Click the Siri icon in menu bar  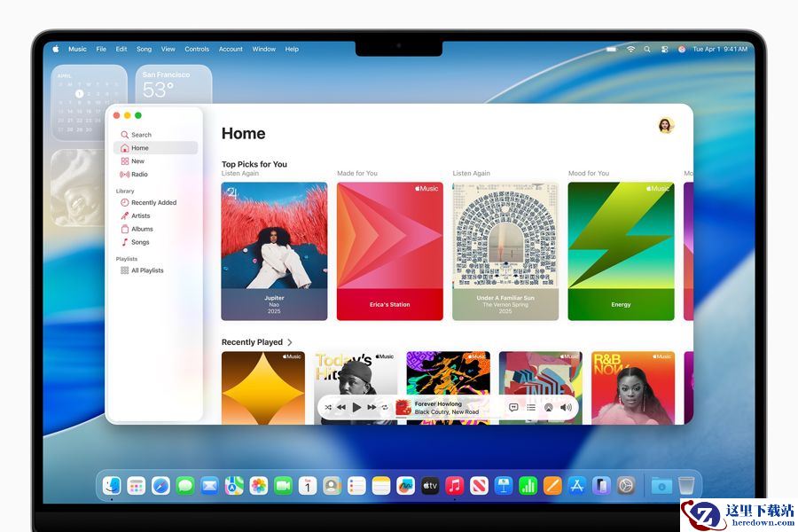coord(682,49)
